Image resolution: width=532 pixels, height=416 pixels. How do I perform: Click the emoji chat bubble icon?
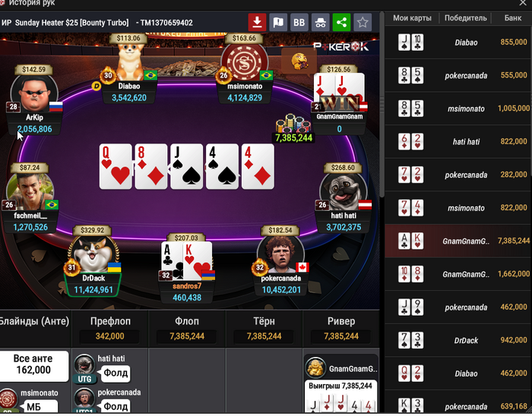(x=299, y=61)
